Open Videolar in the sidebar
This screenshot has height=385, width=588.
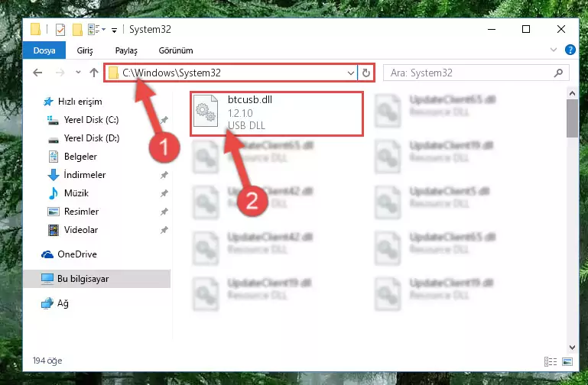(81, 230)
